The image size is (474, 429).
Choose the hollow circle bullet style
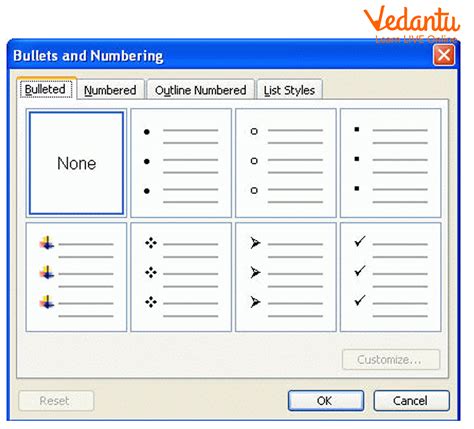tap(286, 163)
